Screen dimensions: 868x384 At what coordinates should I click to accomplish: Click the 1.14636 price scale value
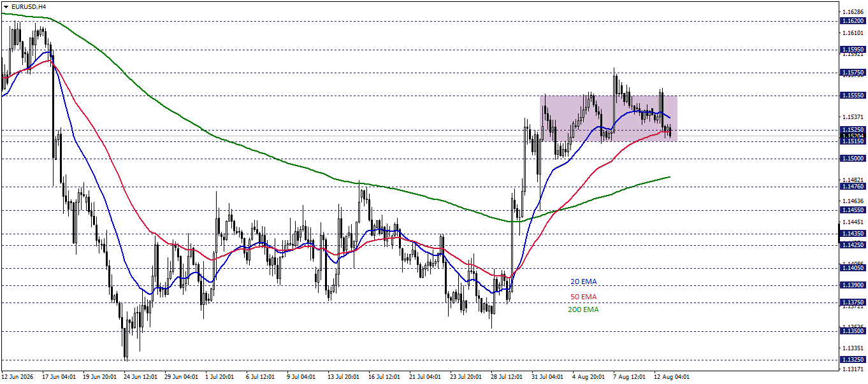tap(853, 201)
